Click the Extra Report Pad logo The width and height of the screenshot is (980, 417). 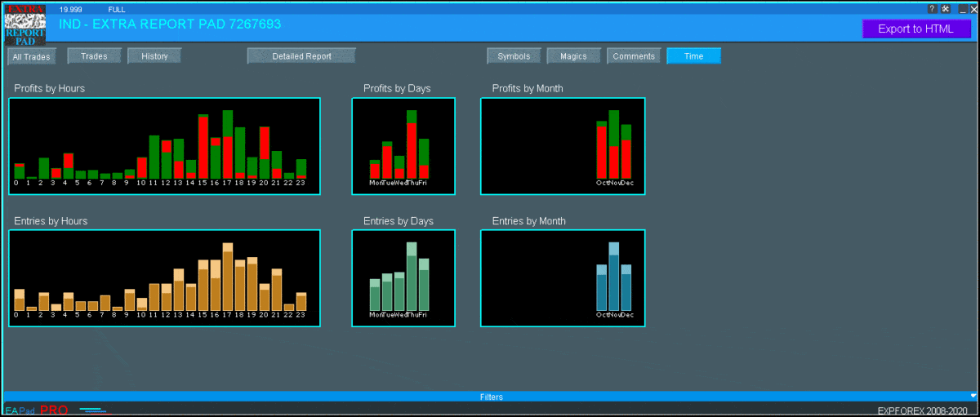pyautogui.click(x=25, y=25)
